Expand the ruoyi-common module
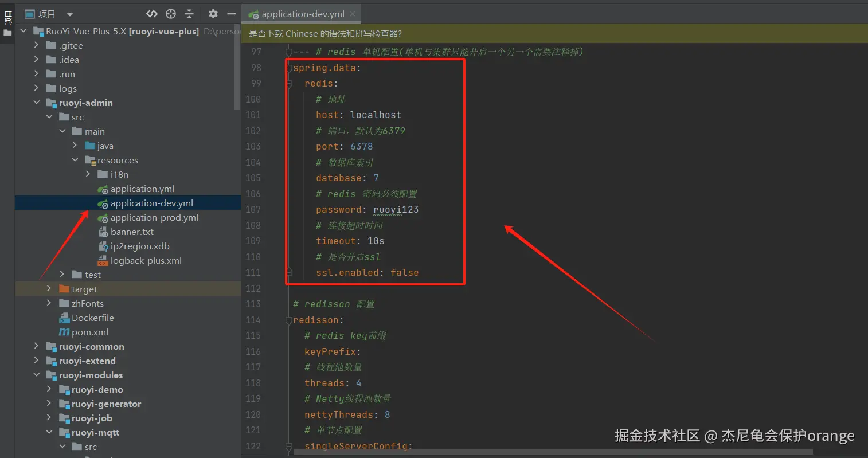868x458 pixels. pyautogui.click(x=36, y=346)
